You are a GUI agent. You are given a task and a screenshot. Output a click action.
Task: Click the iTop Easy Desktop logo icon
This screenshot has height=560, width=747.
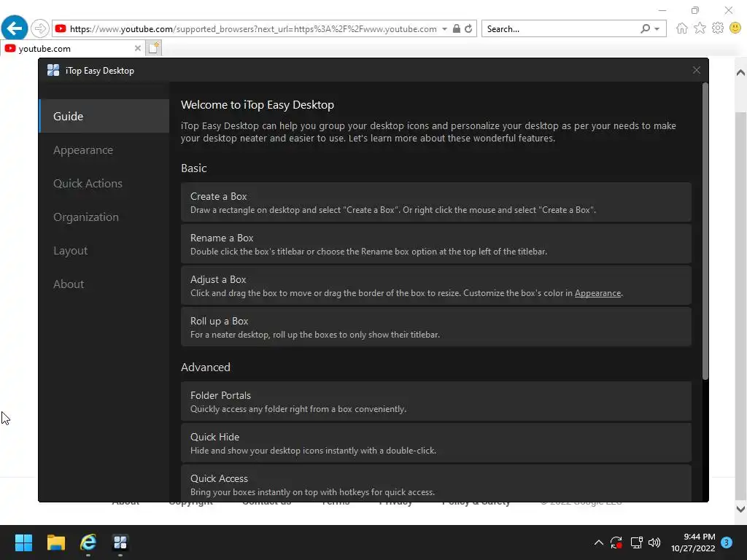pos(53,71)
